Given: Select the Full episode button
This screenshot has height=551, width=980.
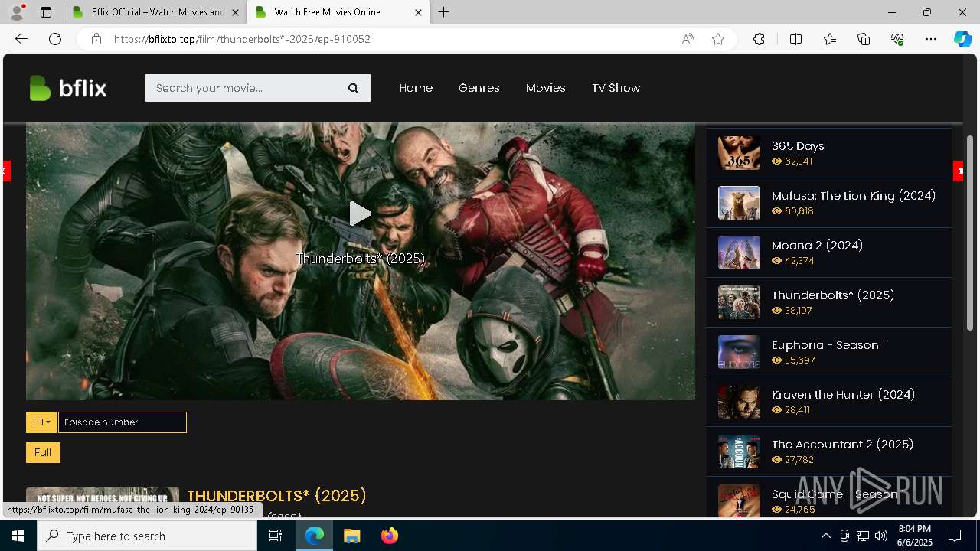Looking at the screenshot, I should [x=43, y=452].
